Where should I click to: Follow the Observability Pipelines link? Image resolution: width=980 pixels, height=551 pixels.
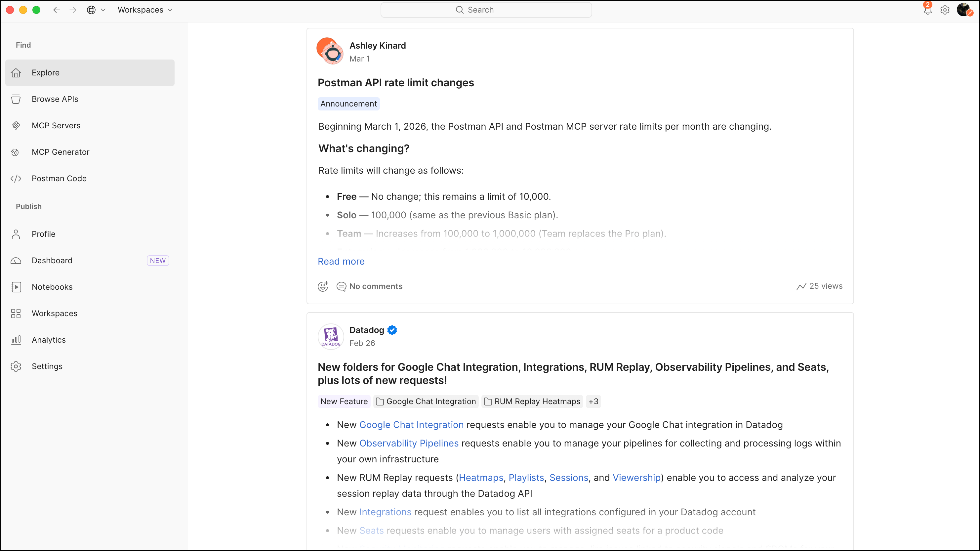point(409,443)
